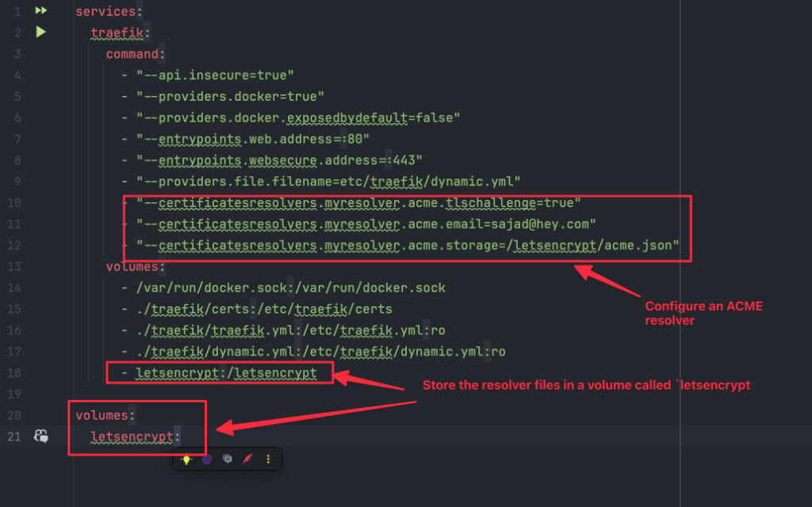Click the /var/run/docker.sock volume mapping

pyautogui.click(x=290, y=288)
